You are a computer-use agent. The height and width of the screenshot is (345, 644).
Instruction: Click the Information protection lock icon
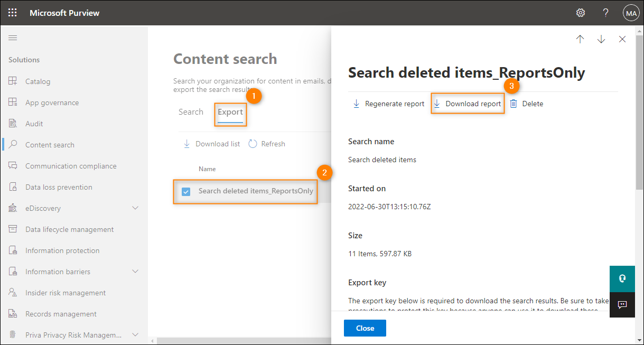(13, 250)
